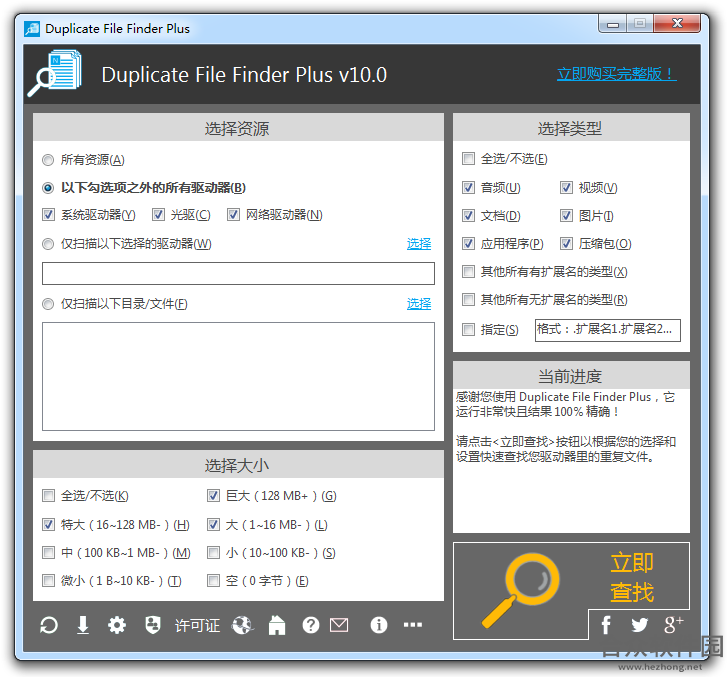728x677 pixels.
Task: Uncheck 特大 (16~128 MB-) size option
Action: pyautogui.click(x=48, y=525)
